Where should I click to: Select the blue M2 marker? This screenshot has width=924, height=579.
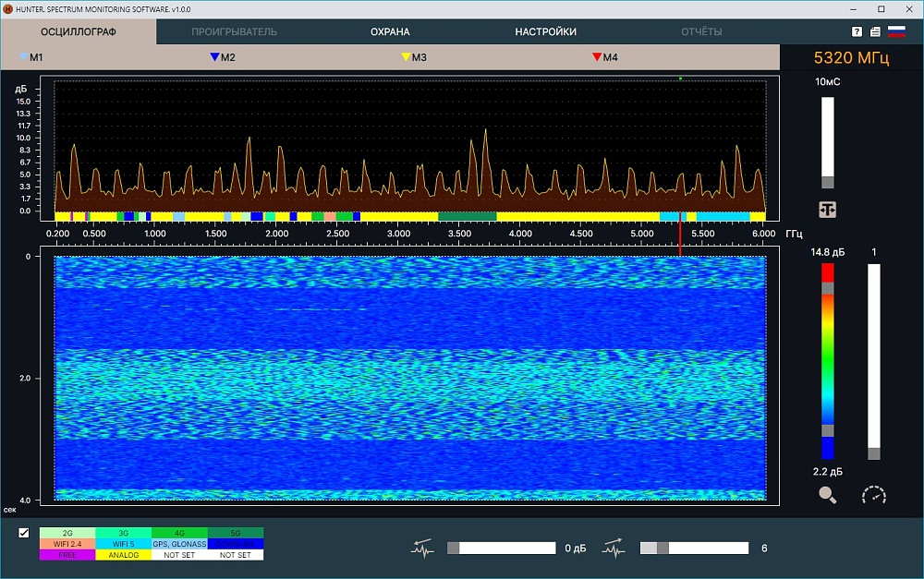(222, 57)
